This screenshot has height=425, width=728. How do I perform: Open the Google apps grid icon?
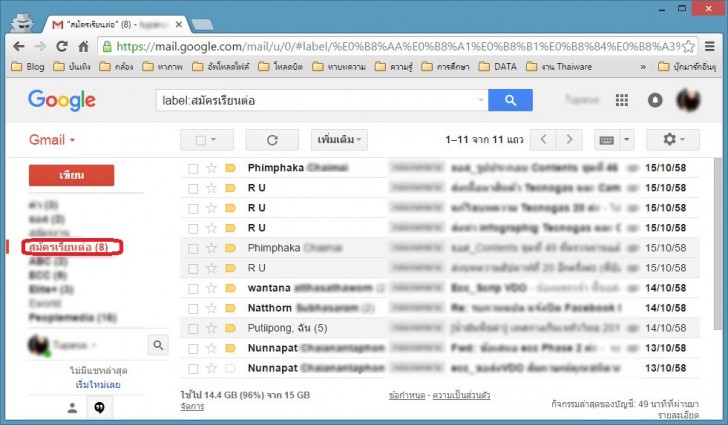(622, 100)
